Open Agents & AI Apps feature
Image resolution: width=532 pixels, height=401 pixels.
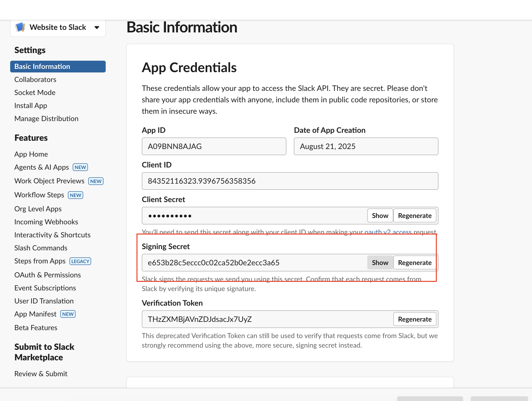42,167
